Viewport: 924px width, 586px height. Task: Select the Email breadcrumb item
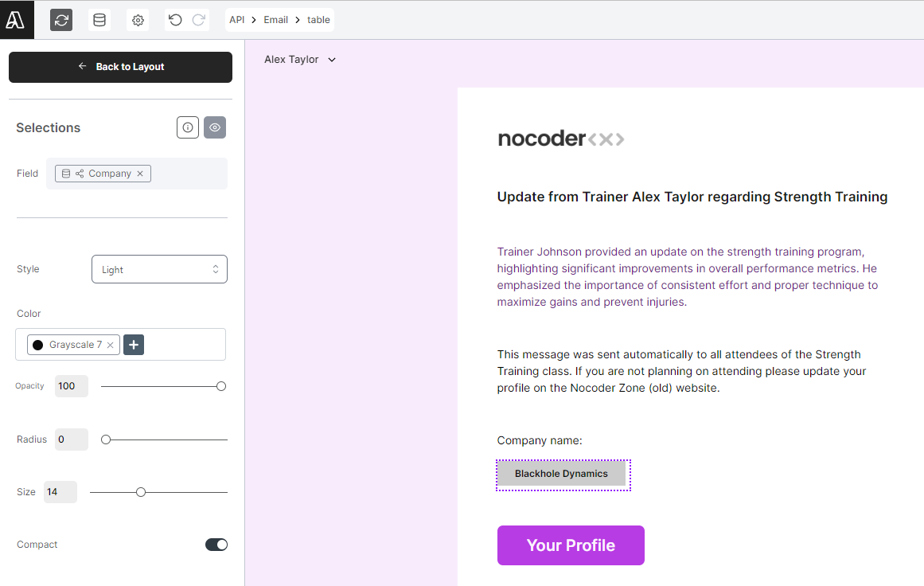click(276, 20)
